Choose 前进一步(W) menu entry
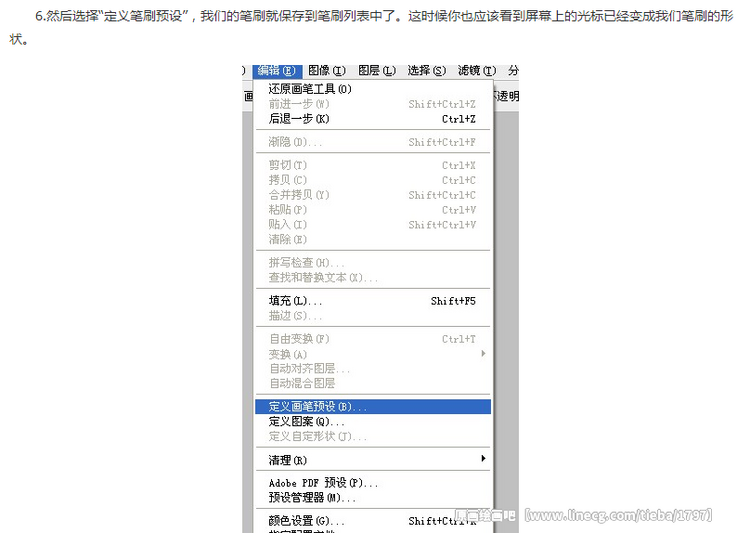The width and height of the screenshot is (750, 533). pos(373,104)
